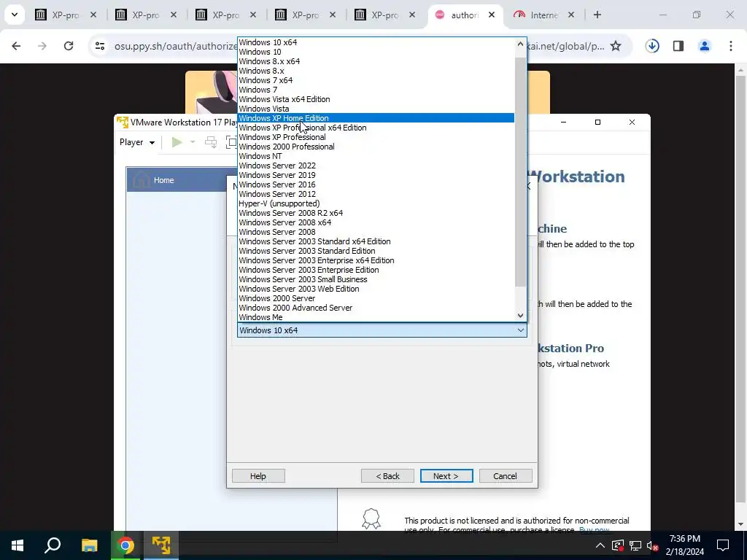Open the Player menu in VMware
Image resolution: width=747 pixels, height=560 pixels.
click(x=136, y=142)
